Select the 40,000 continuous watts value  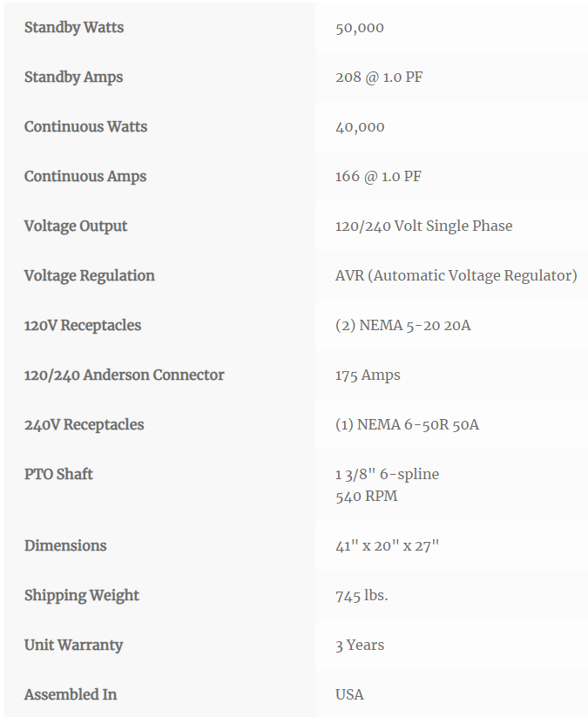(360, 127)
